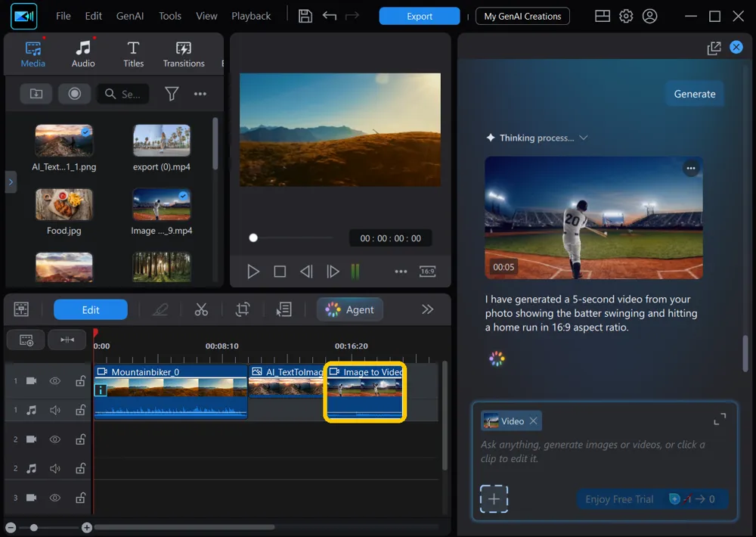Click the timeline zoom slider handle
Screen dimensions: 756x537
[34, 527]
